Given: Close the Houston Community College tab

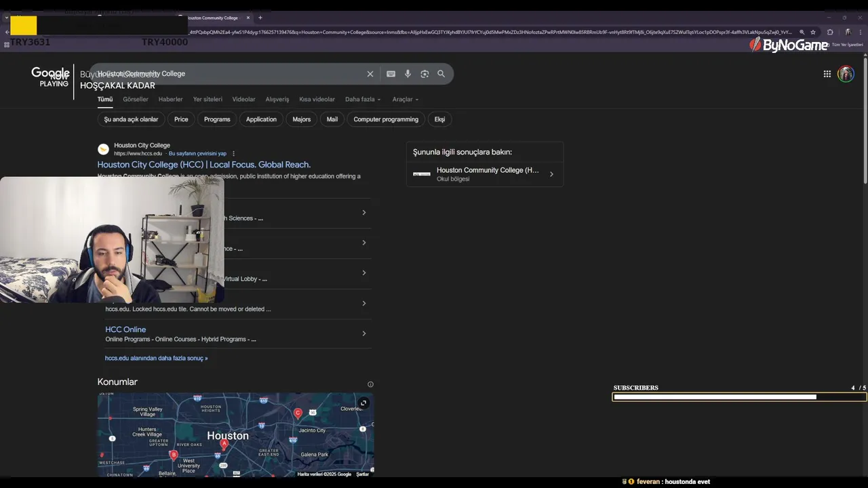Looking at the screenshot, I should coord(249,18).
